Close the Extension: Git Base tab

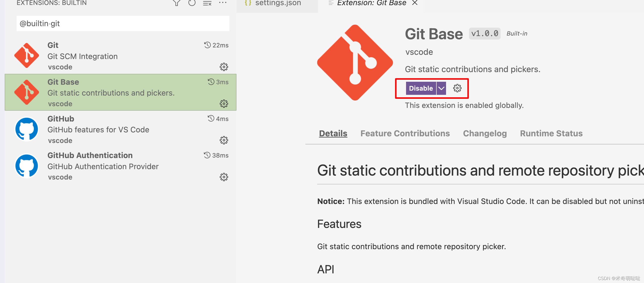click(415, 3)
